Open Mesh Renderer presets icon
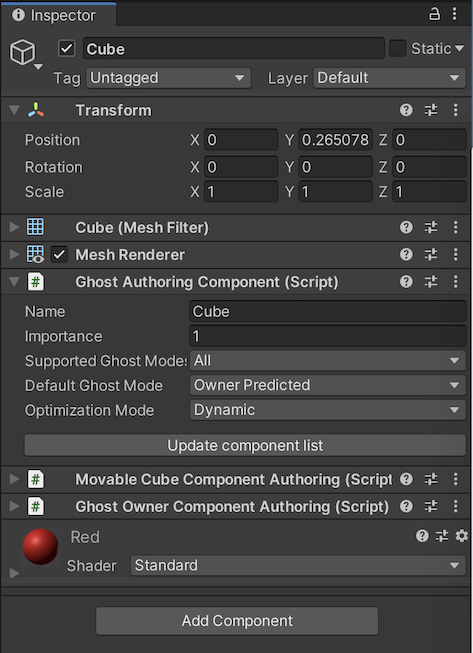This screenshot has width=473, height=653. 431,254
